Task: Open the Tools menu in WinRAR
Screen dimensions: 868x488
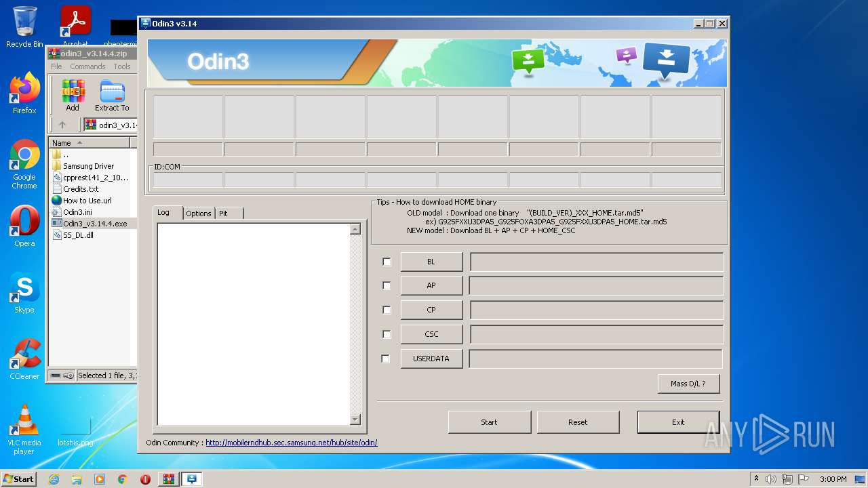Action: click(x=122, y=66)
